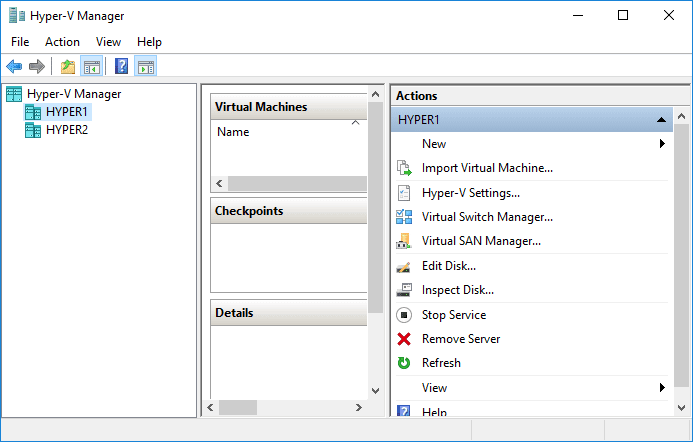Click the Virtual SAN Manager icon
Screen dimensions: 693x442
404,241
